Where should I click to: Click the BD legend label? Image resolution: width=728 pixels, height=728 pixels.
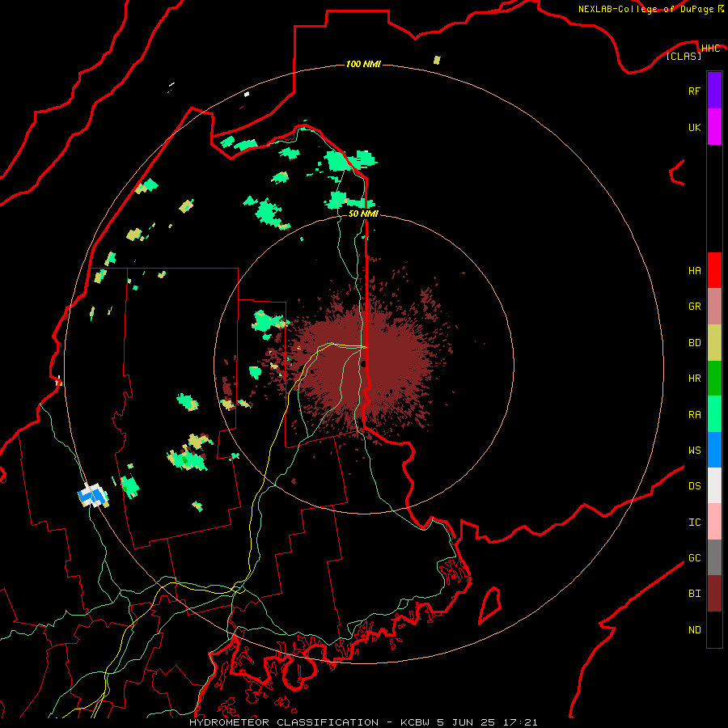click(x=694, y=343)
